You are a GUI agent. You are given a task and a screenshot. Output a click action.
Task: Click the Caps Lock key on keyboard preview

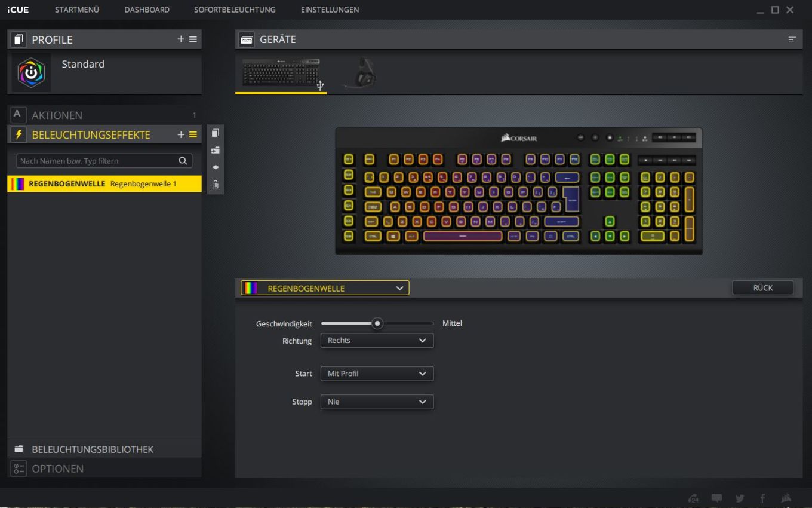(x=374, y=207)
